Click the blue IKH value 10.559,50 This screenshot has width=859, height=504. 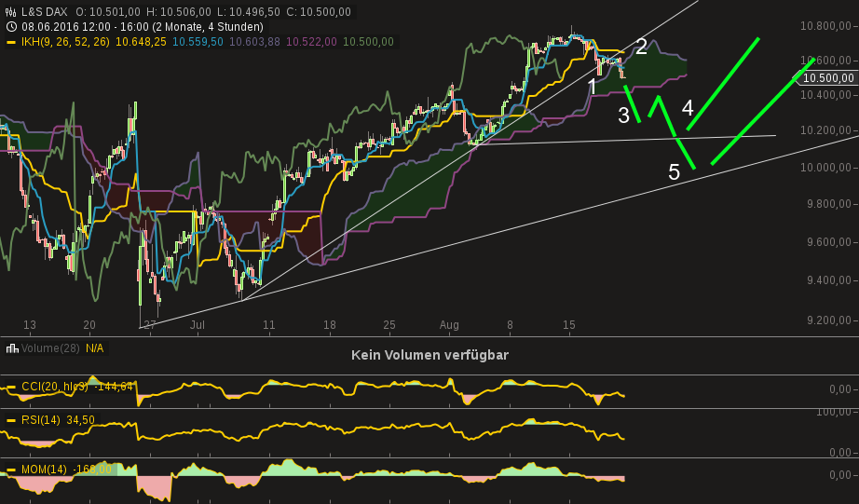click(x=198, y=42)
